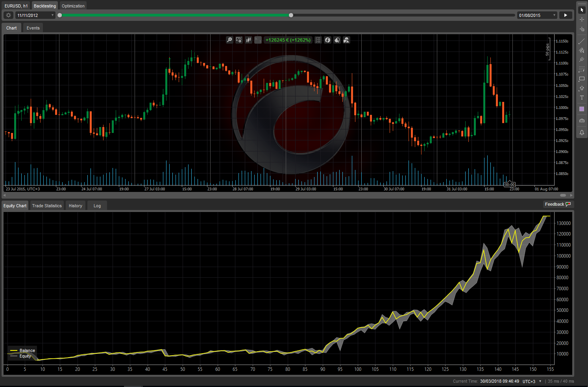This screenshot has height=387, width=588.
Task: Share chart via Facebook icon
Action: tap(327, 40)
